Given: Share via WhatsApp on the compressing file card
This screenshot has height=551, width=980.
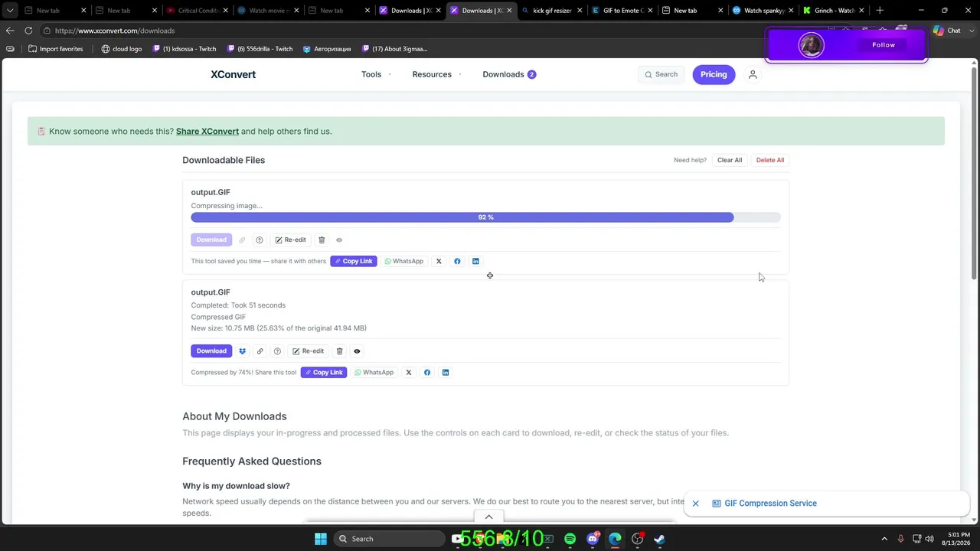Looking at the screenshot, I should (x=403, y=262).
